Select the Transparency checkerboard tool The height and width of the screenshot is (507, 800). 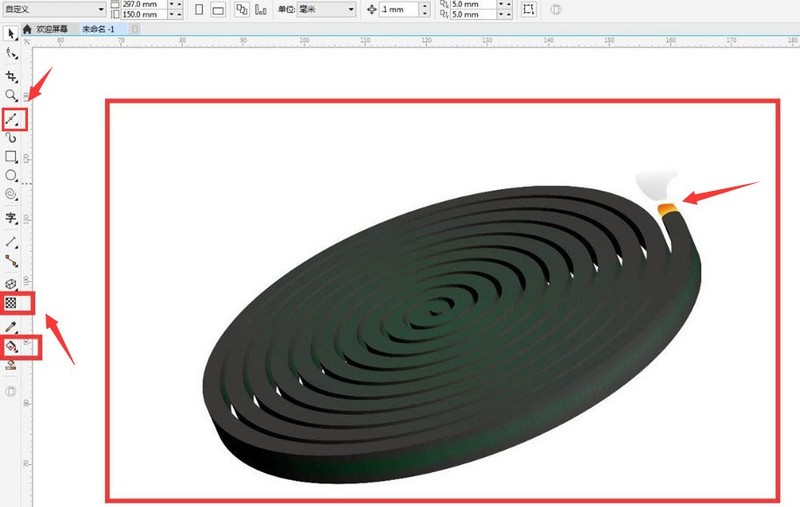pos(11,303)
